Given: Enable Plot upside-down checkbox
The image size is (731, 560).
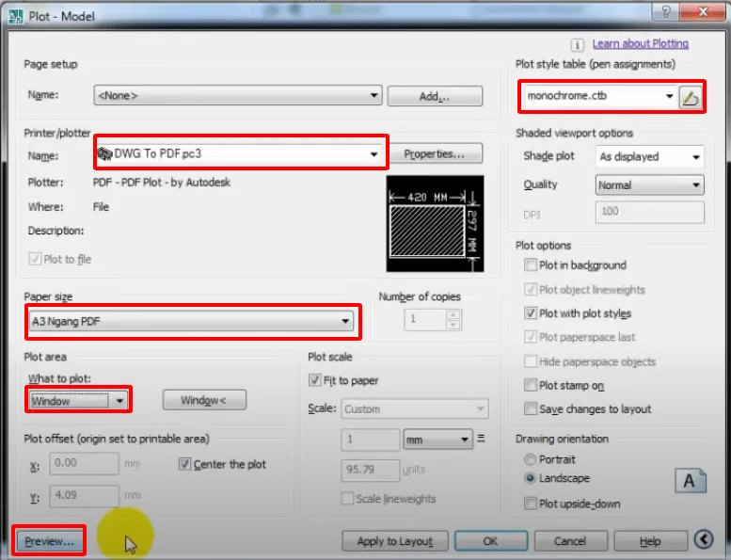Looking at the screenshot, I should (x=530, y=504).
